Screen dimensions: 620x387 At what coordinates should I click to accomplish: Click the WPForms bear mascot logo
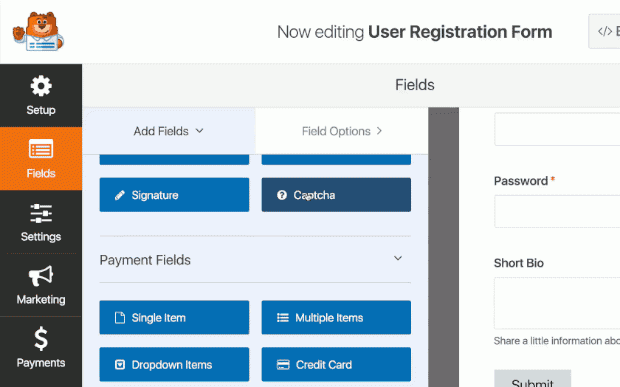pos(38,31)
